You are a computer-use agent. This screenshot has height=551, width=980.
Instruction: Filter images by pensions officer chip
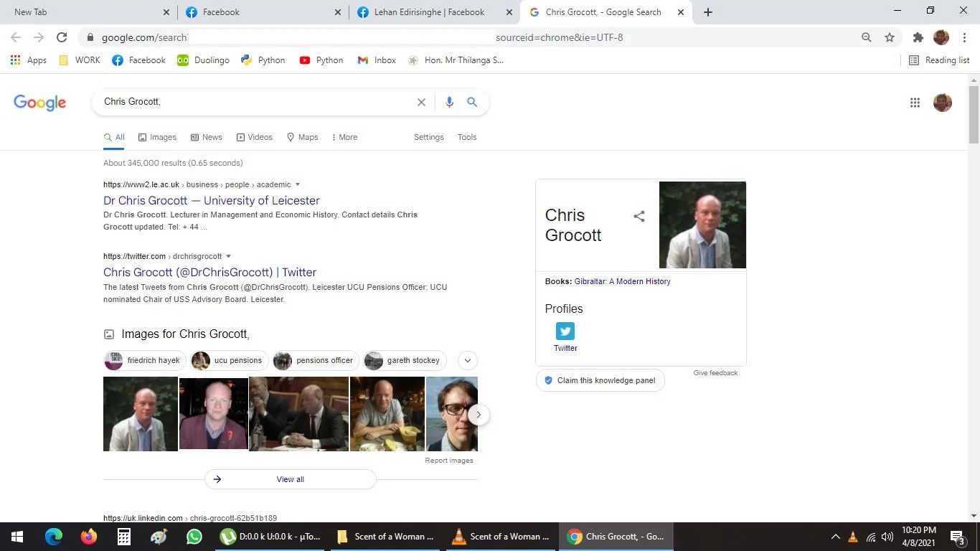point(316,360)
